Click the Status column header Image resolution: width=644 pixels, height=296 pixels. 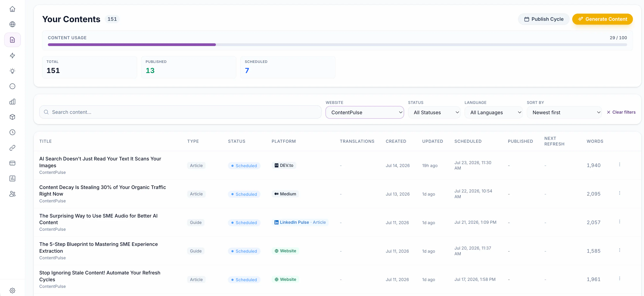tap(236, 141)
